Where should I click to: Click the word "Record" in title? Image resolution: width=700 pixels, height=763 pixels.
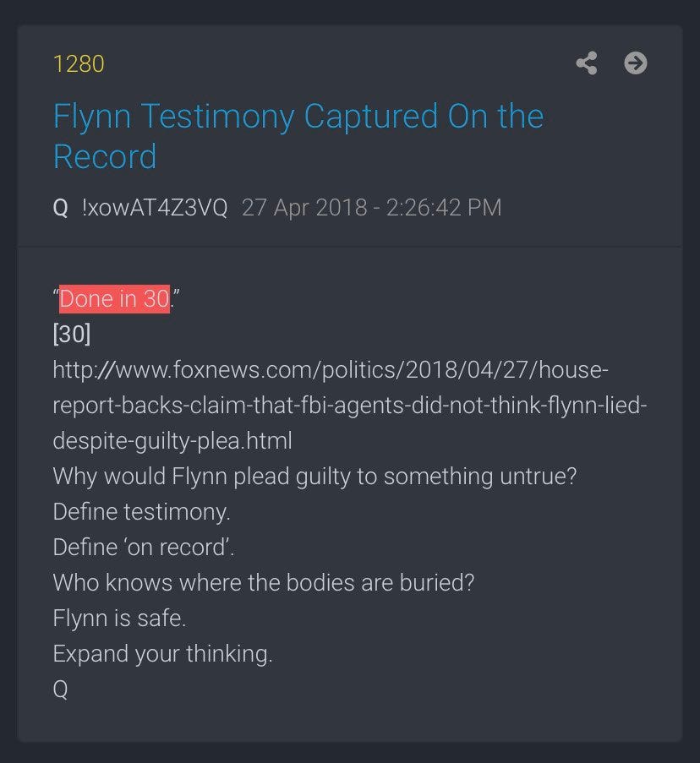click(x=105, y=156)
